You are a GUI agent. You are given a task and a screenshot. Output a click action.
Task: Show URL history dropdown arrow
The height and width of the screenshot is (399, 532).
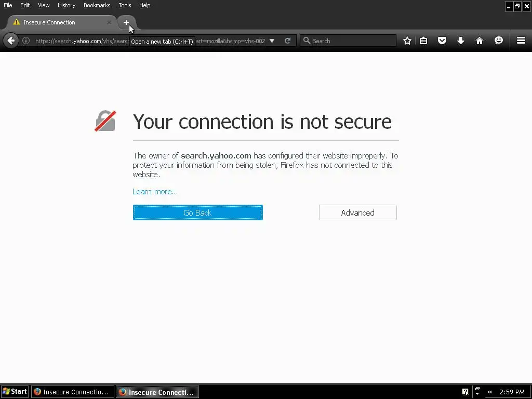click(272, 41)
